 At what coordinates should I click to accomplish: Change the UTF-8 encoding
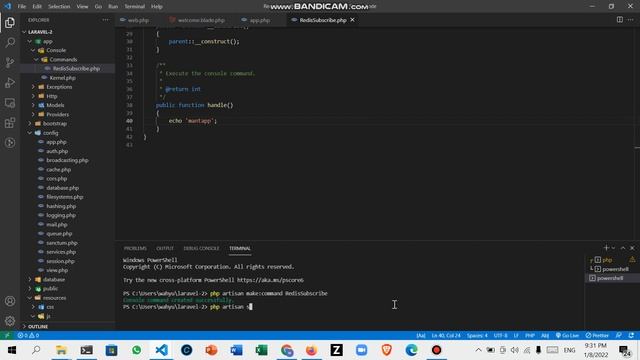coord(500,335)
